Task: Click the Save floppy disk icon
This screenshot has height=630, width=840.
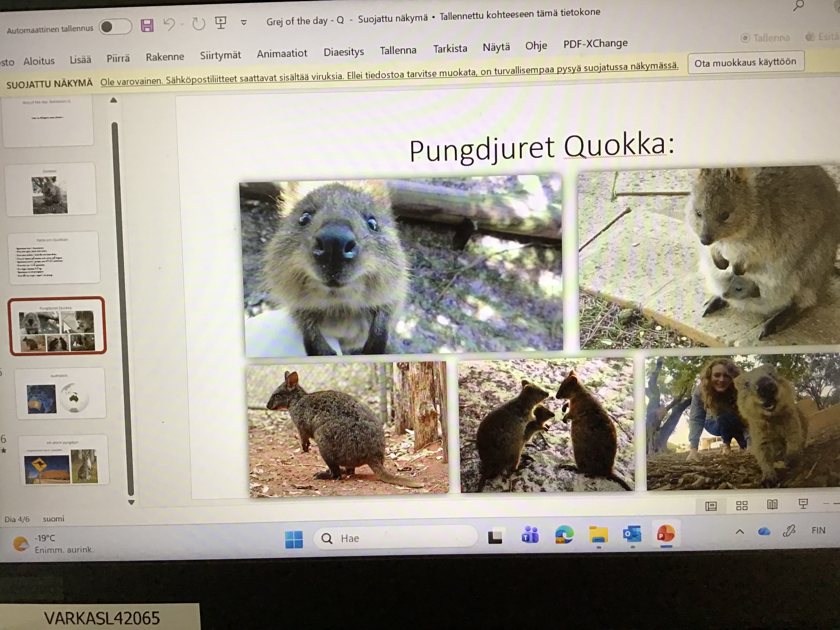Action: (x=147, y=25)
